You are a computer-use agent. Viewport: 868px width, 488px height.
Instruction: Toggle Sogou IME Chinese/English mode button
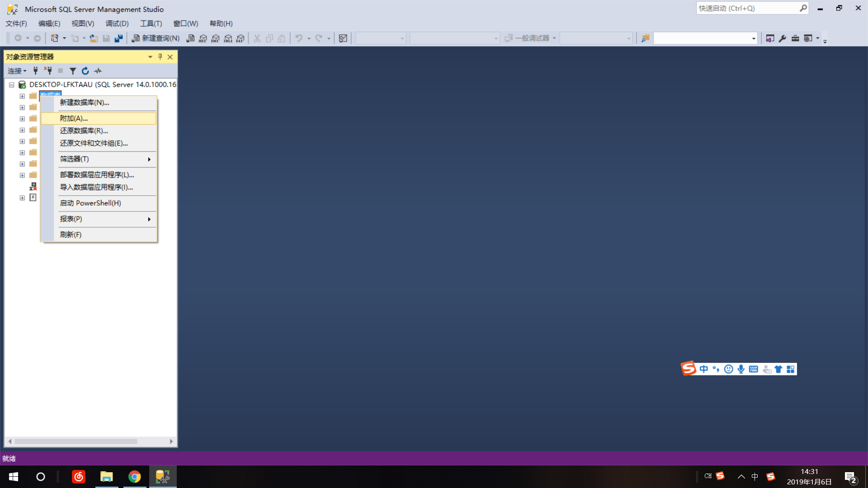(x=704, y=369)
